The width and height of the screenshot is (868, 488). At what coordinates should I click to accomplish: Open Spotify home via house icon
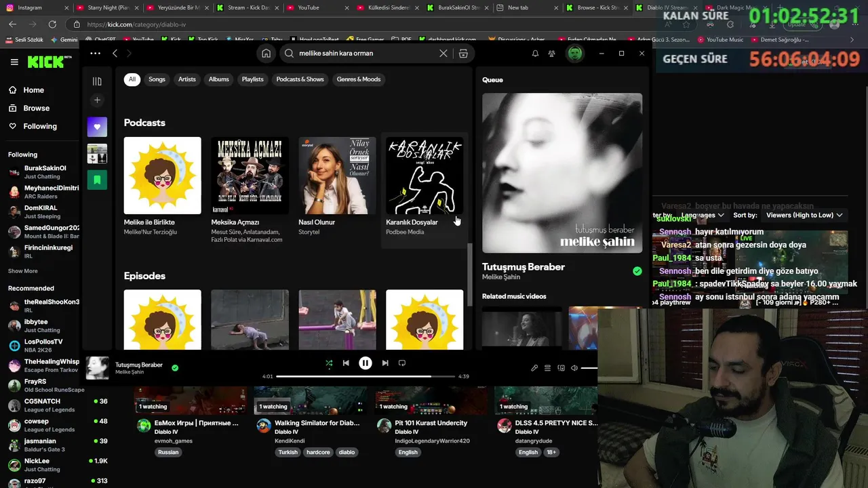tap(266, 53)
